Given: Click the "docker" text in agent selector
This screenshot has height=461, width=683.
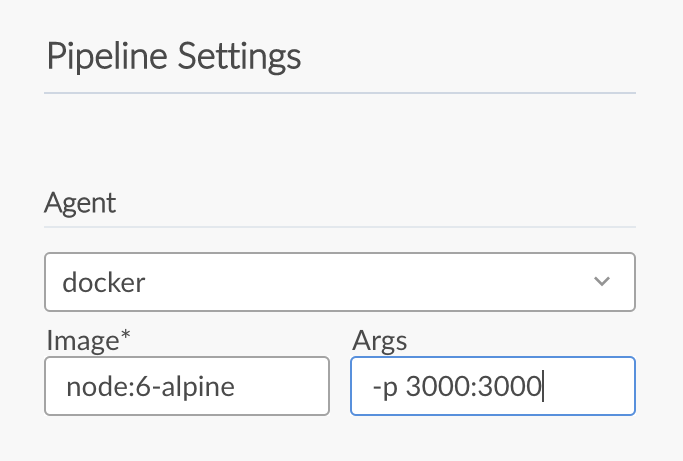Looking at the screenshot, I should 104,283.
